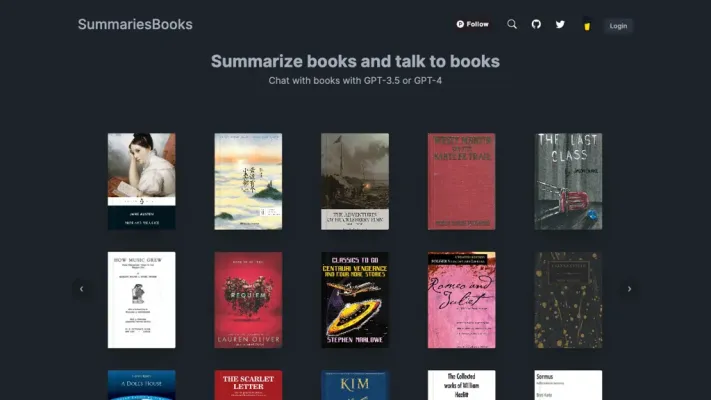Open the How Music Grew cover
711x400 pixels.
pyautogui.click(x=141, y=300)
